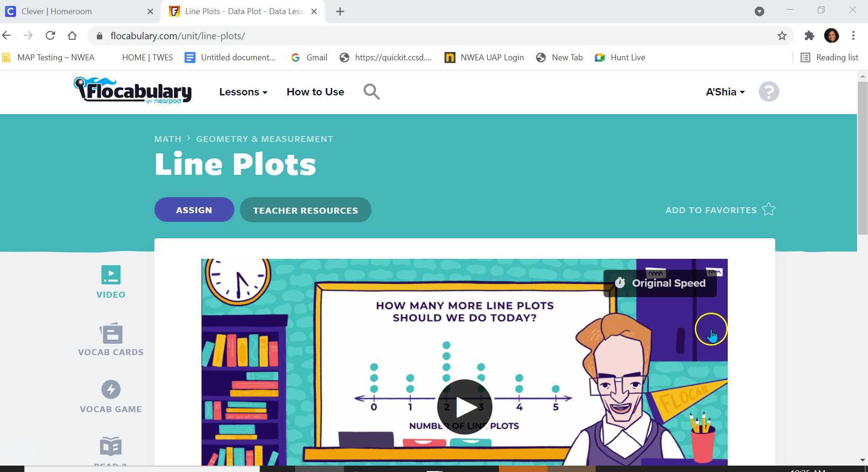Launch the Vocab Game icon
Image resolution: width=868 pixels, height=472 pixels.
tap(111, 390)
